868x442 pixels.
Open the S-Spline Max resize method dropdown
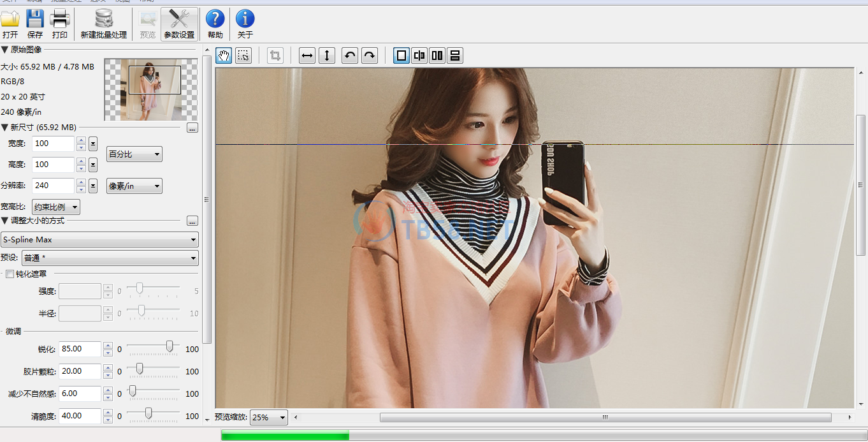pos(100,240)
